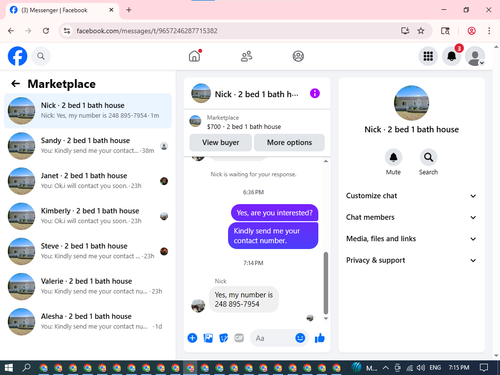500x375 pixels.
Task: Click Sandy's seen avatar indicator
Action: (x=164, y=146)
